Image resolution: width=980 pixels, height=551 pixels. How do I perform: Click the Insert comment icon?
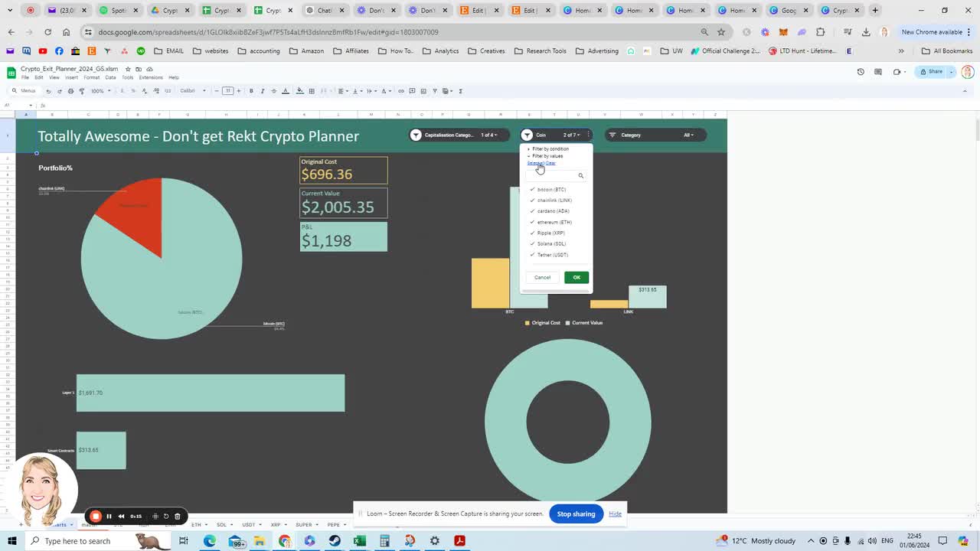click(x=412, y=90)
